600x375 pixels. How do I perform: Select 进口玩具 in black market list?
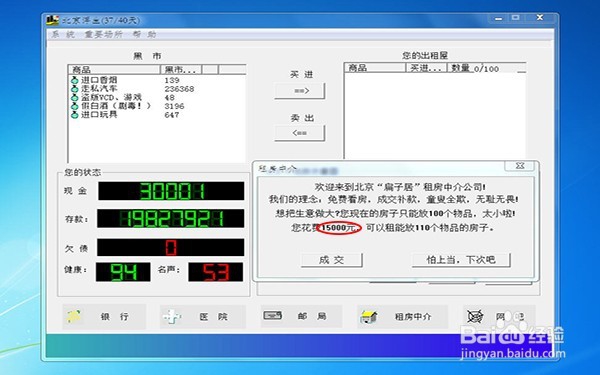(157, 115)
